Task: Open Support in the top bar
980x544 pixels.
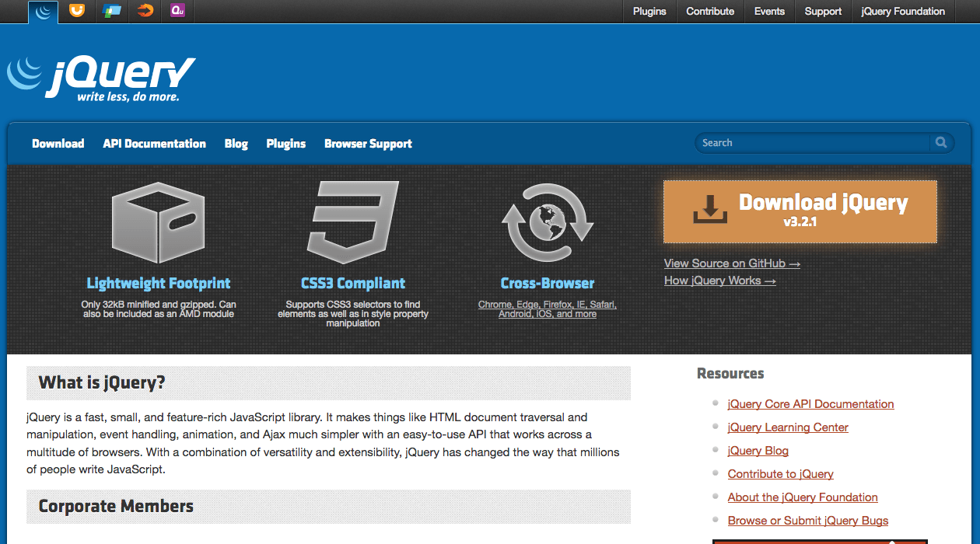Action: (823, 12)
